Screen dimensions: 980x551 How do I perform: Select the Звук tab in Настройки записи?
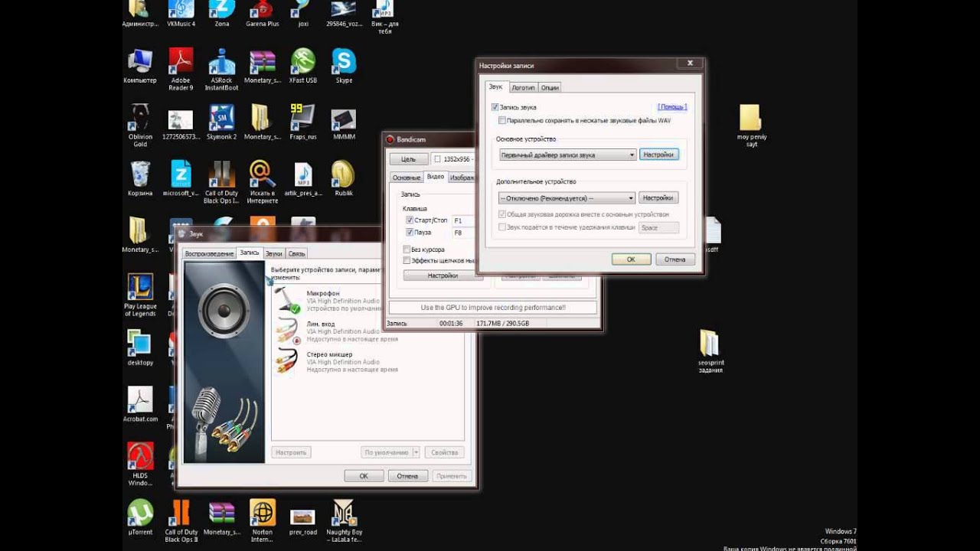pos(496,86)
